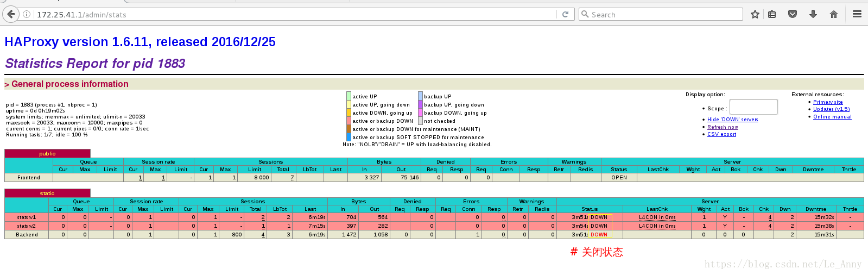868x275 pixels.
Task: Click the Frontend bytes in value 3 327
Action: click(x=371, y=178)
